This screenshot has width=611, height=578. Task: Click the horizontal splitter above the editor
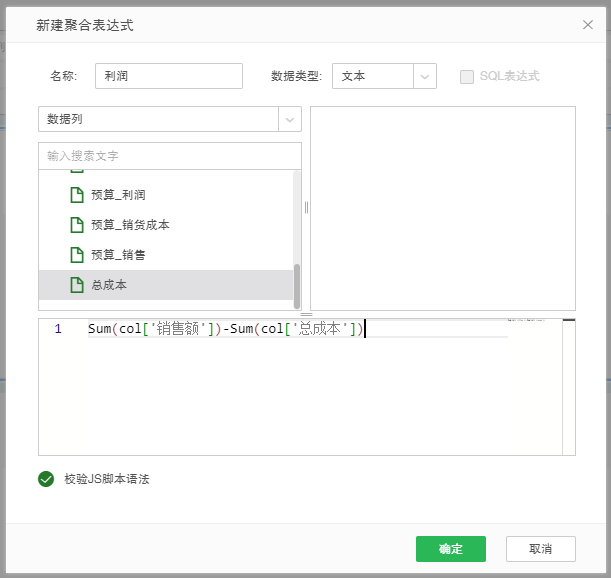(306, 314)
